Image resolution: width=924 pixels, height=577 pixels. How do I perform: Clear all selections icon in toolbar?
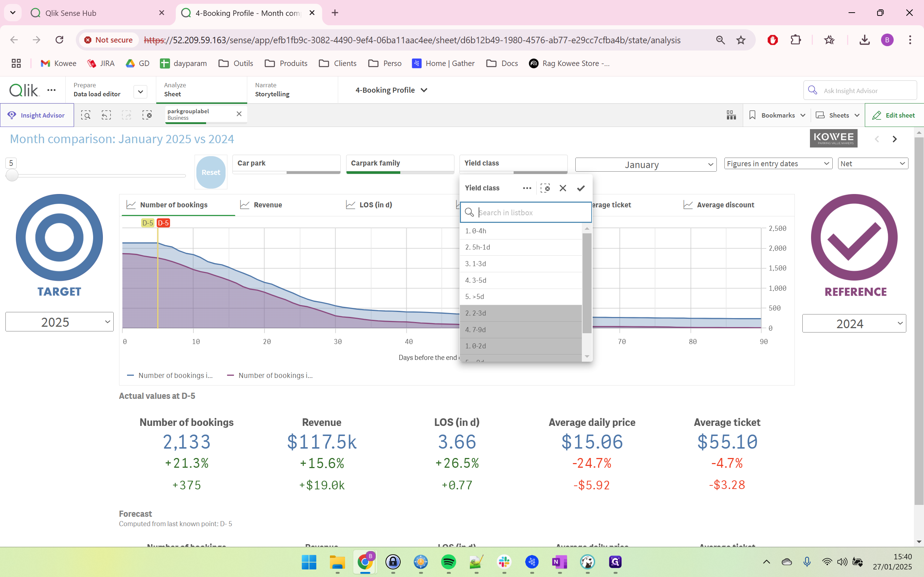(147, 115)
